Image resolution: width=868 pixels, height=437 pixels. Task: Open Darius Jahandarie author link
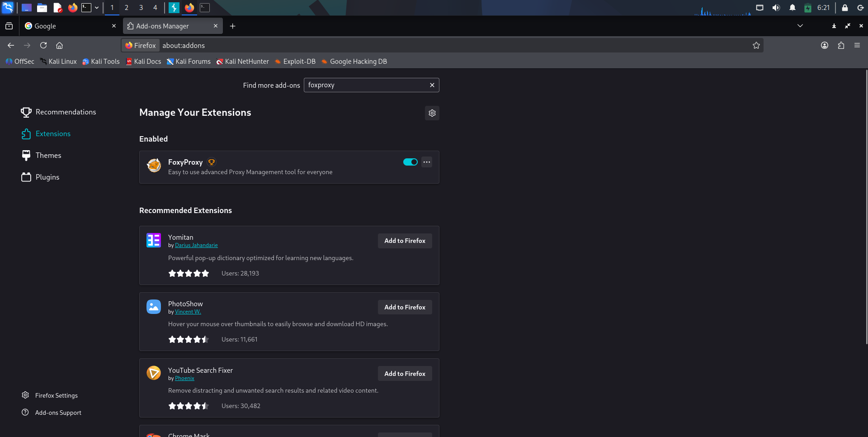click(x=196, y=245)
